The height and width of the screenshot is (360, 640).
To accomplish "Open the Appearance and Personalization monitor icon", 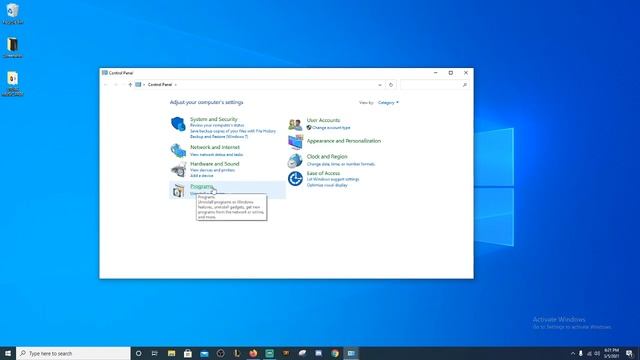I will (x=295, y=142).
